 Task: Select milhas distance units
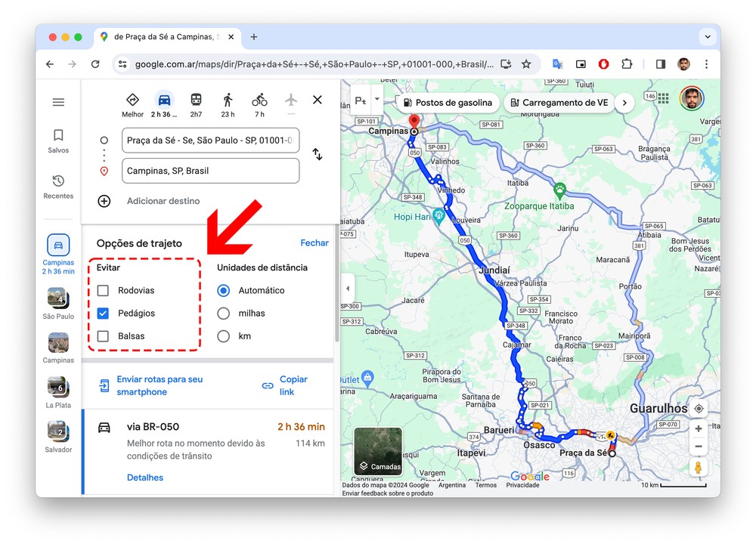coord(223,314)
